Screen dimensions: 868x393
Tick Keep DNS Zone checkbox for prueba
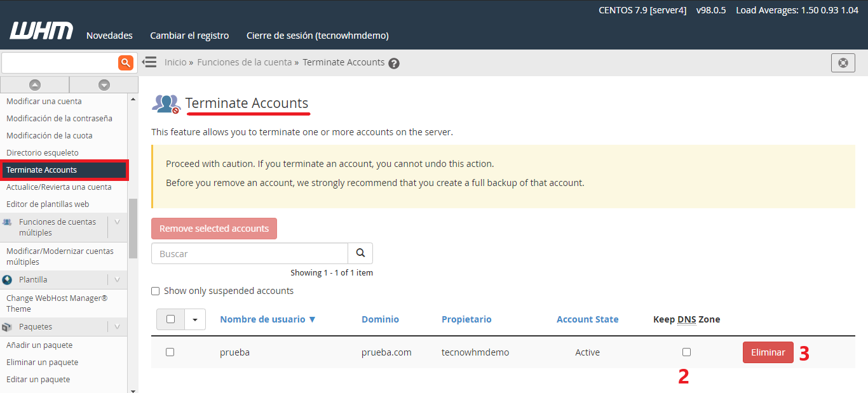pyautogui.click(x=686, y=352)
